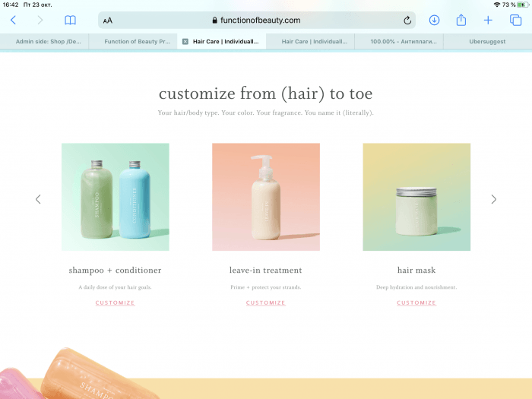Viewport: 532px width, 399px height.
Task: Open the hair mask jar image
Action: point(416,197)
